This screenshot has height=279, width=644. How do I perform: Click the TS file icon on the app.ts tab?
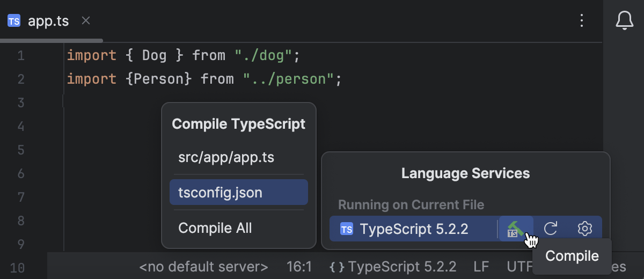[14, 21]
